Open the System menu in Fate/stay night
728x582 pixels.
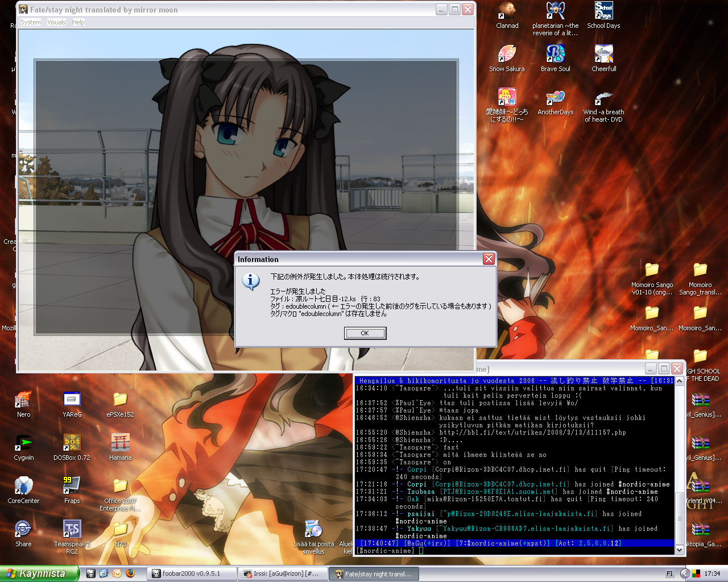tap(31, 22)
